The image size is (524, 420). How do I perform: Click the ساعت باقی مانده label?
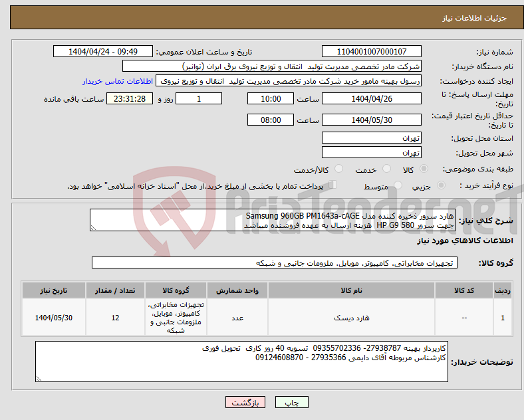pyautogui.click(x=74, y=99)
